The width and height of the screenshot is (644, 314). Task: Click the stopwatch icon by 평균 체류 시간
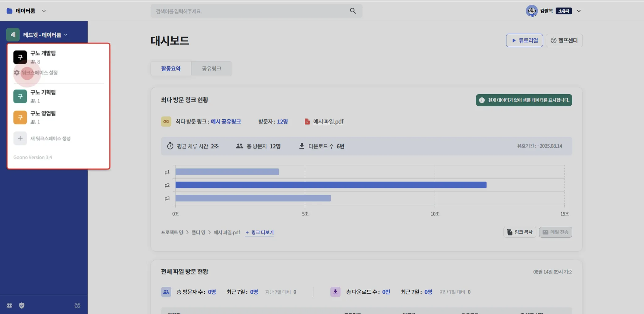(170, 146)
